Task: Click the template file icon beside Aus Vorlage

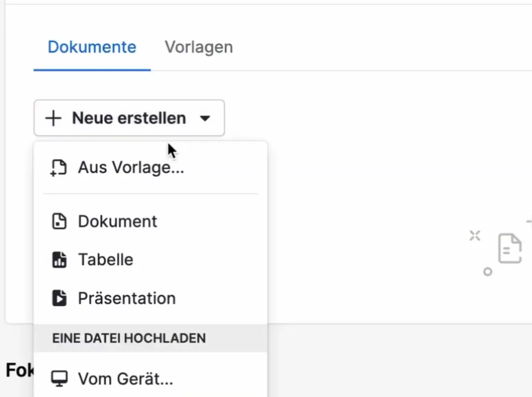Action: coord(59,168)
